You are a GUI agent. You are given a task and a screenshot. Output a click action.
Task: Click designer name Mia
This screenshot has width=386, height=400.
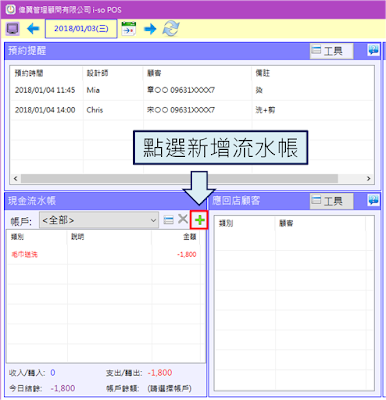[93, 90]
